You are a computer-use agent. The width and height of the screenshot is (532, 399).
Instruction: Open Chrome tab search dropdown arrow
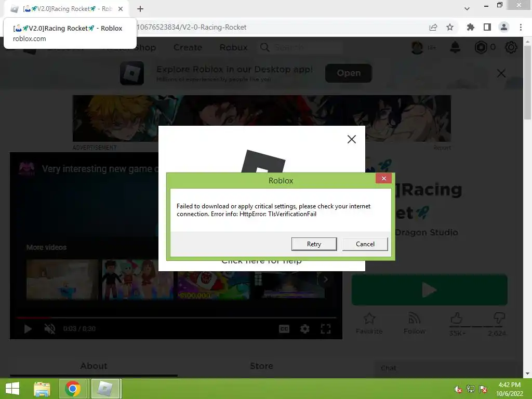coord(467,9)
